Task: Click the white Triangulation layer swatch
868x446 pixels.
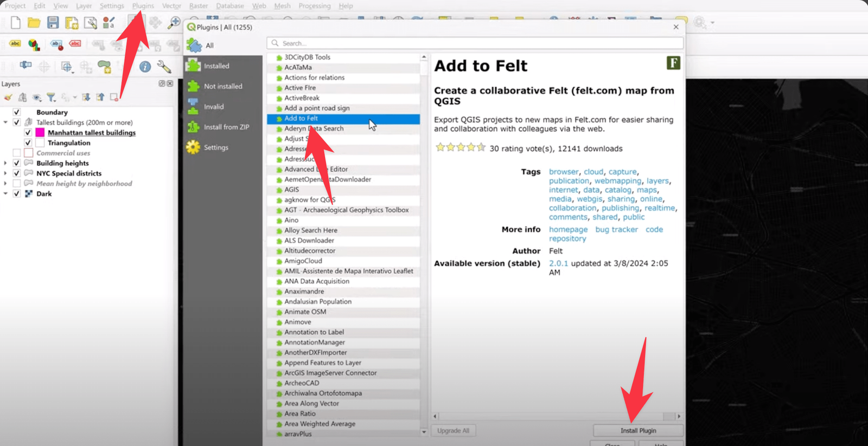Action: tap(40, 143)
